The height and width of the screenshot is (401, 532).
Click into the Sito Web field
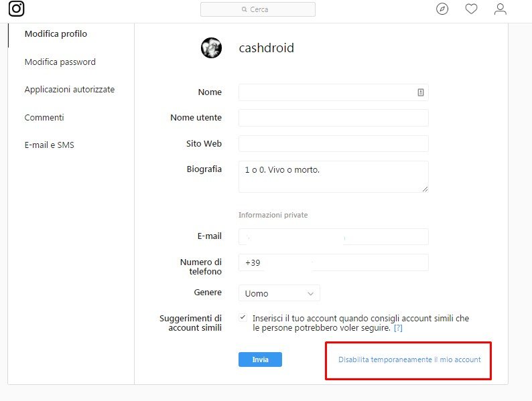click(x=333, y=144)
